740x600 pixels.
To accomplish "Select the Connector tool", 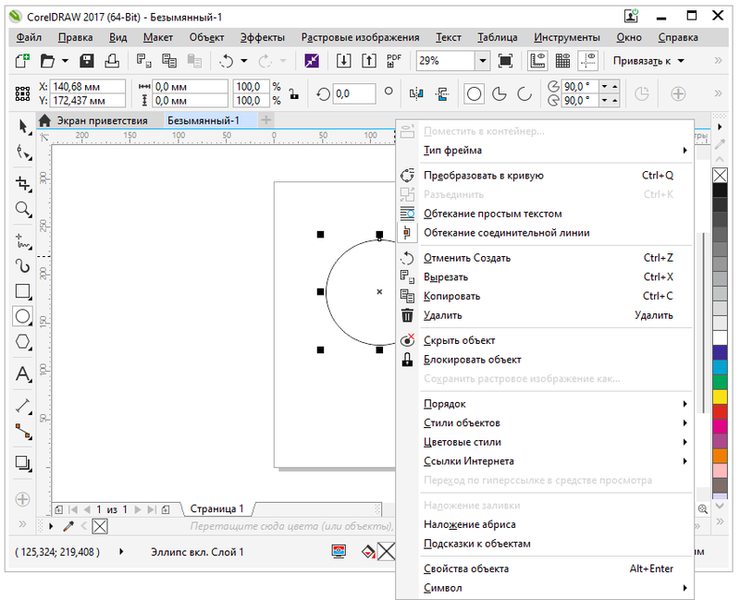I will point(23,431).
